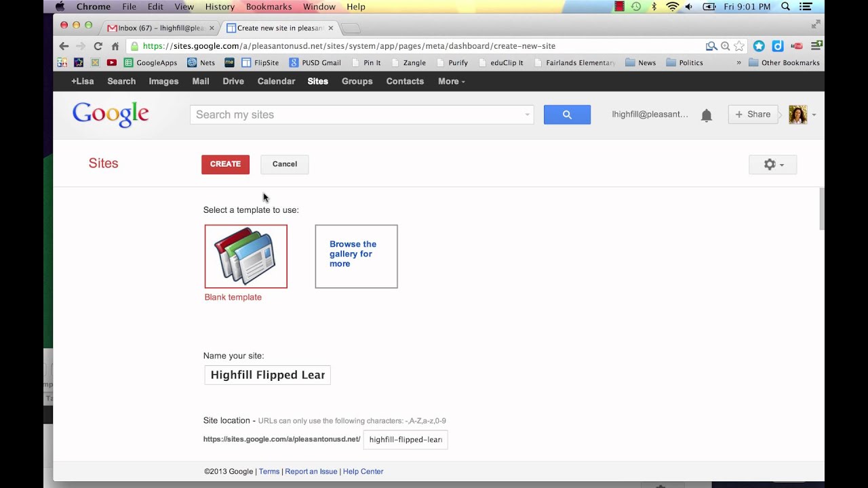Click the browser forward arrow
This screenshot has width=868, height=488.
point(81,46)
